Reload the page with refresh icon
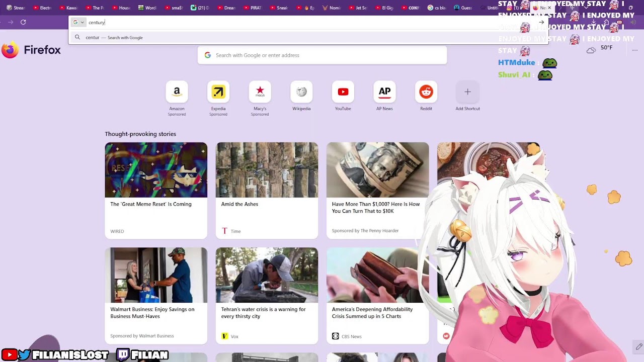The width and height of the screenshot is (644, 362). (23, 22)
